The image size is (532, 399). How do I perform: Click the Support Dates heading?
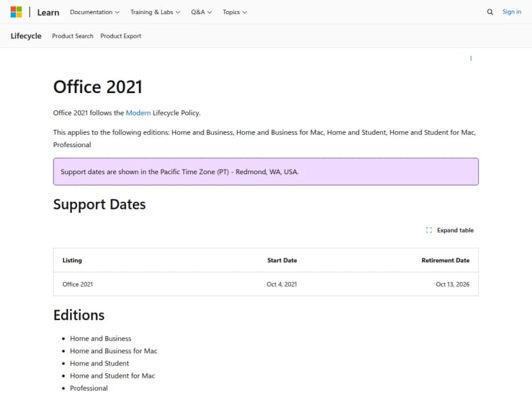100,204
